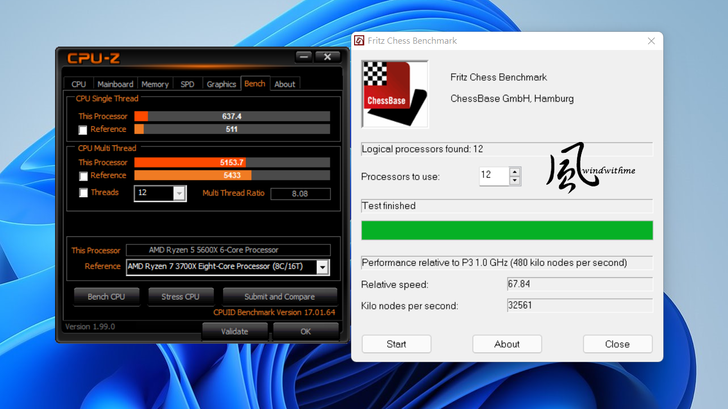Click Submit and Compare
728x409 pixels.
pyautogui.click(x=280, y=297)
